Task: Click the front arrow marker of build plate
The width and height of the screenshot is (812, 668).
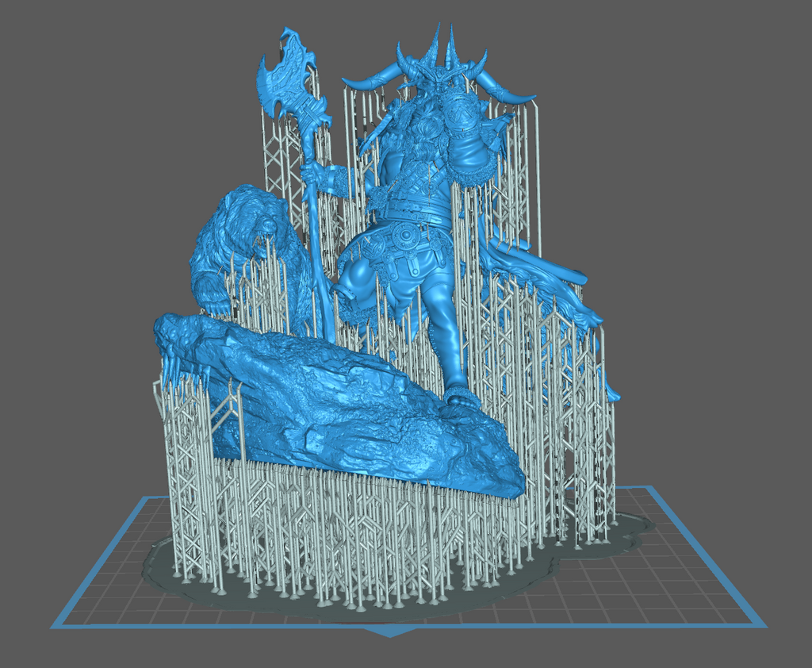Action: click(392, 632)
